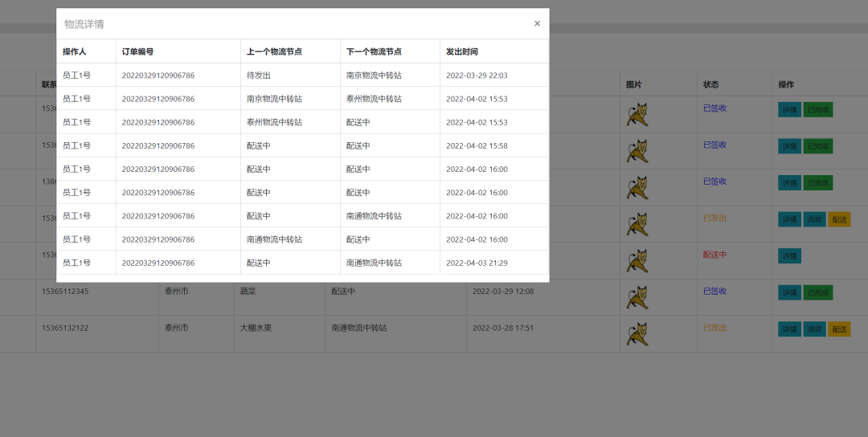This screenshot has height=437, width=868.
Task: Click 南通物流中转站 in the 21:29 row
Action: (375, 263)
